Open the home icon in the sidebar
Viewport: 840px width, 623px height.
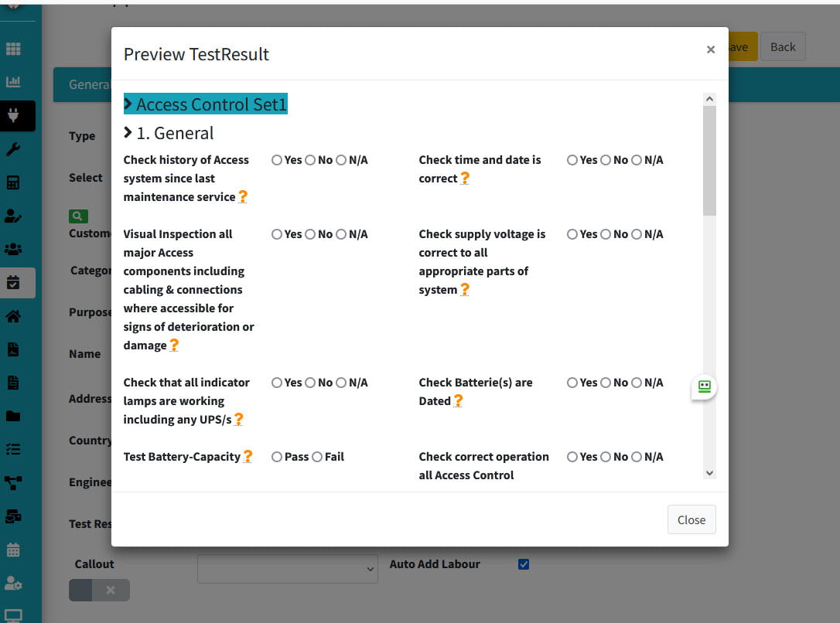click(x=13, y=316)
